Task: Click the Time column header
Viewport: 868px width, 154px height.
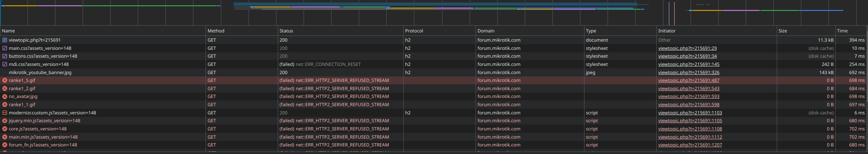Action: (842, 31)
